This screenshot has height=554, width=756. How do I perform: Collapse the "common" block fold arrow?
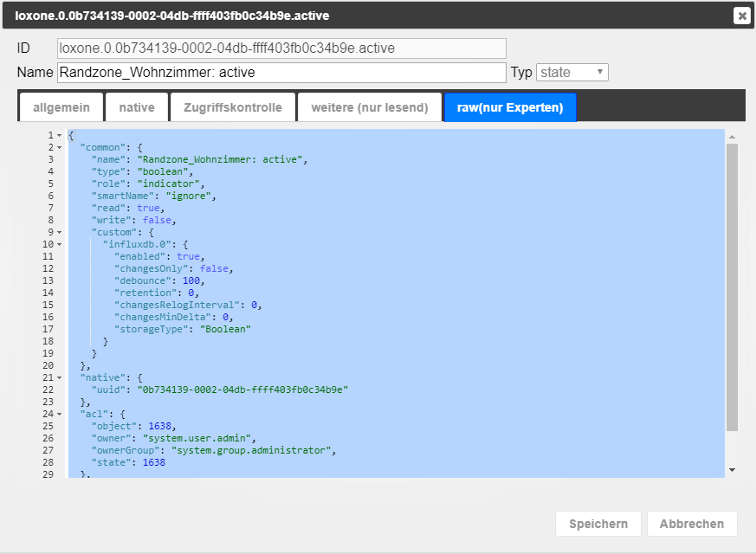[x=59, y=148]
